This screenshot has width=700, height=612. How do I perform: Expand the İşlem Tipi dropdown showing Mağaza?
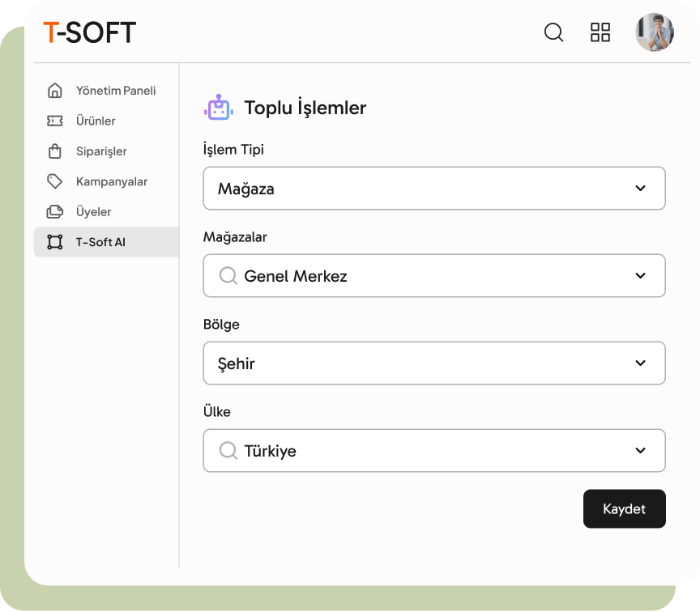(x=433, y=189)
